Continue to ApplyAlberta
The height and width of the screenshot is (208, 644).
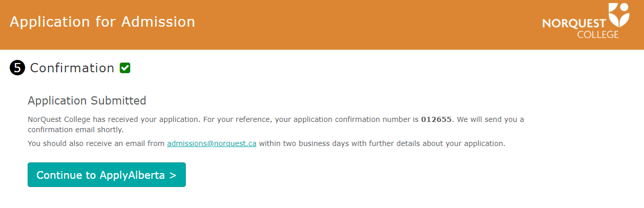click(x=106, y=175)
